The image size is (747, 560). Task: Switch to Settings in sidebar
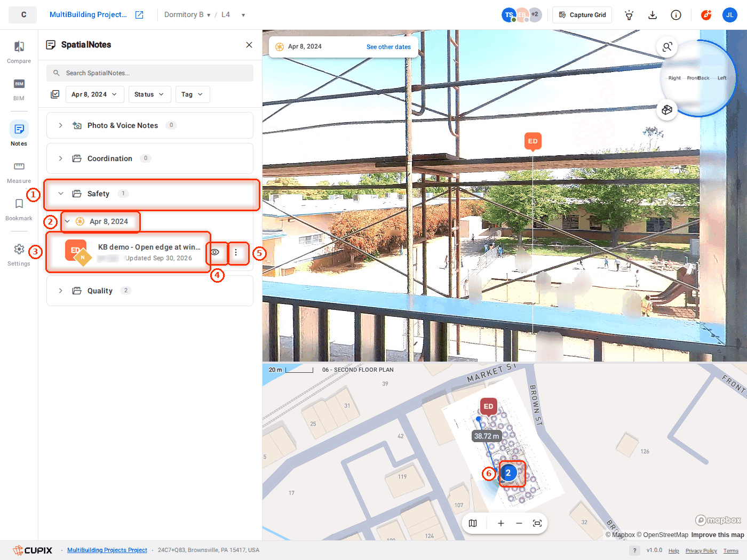pos(19,255)
